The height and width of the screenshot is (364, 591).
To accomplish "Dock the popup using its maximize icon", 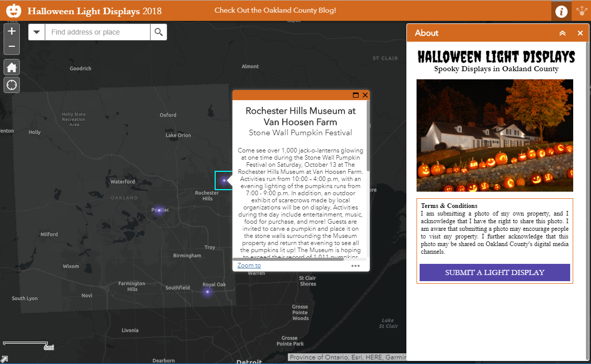I will [x=357, y=95].
